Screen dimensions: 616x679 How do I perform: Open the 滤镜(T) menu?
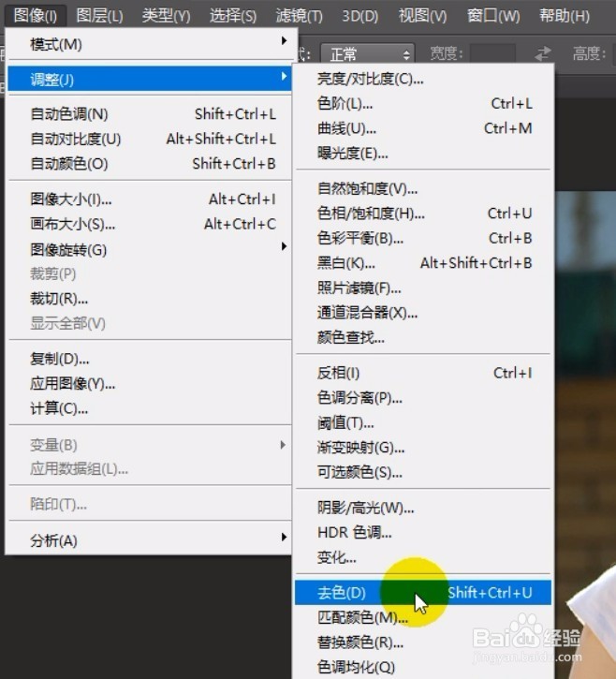coord(300,16)
